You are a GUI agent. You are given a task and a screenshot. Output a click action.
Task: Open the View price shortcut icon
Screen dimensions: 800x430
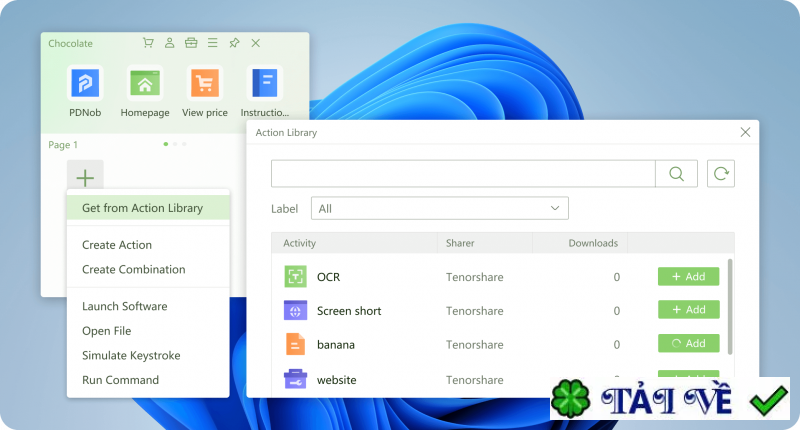pos(205,83)
